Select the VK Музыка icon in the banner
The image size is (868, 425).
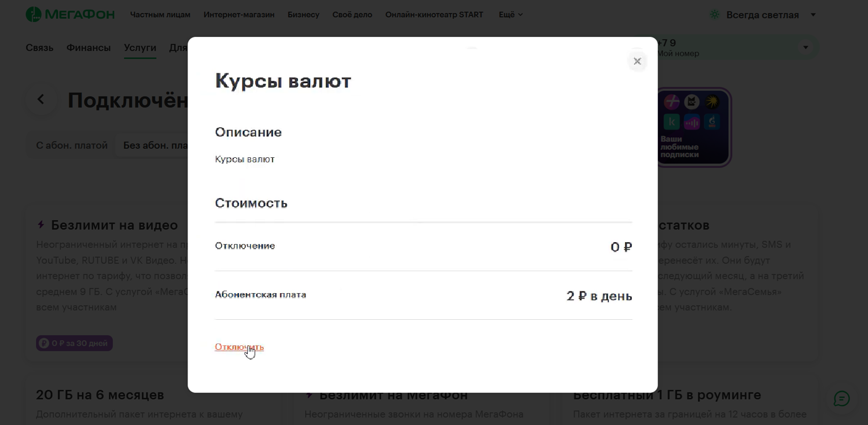click(x=692, y=121)
